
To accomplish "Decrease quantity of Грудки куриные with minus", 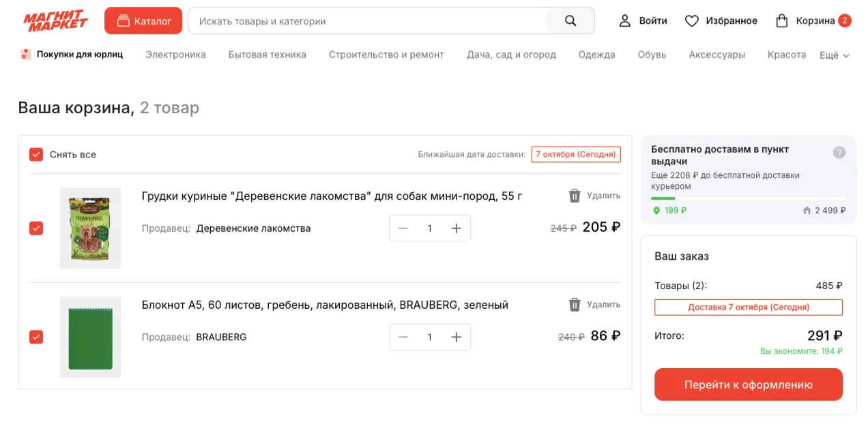I will (x=403, y=228).
